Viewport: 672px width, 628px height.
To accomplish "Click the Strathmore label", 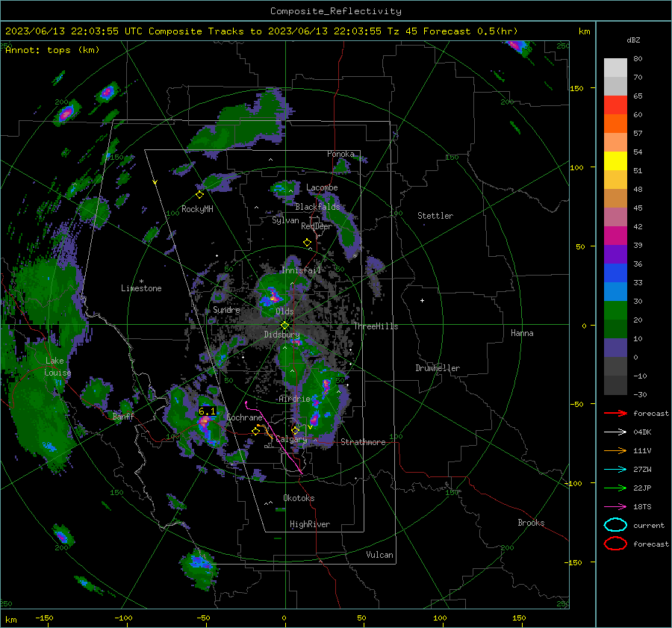I will [363, 442].
